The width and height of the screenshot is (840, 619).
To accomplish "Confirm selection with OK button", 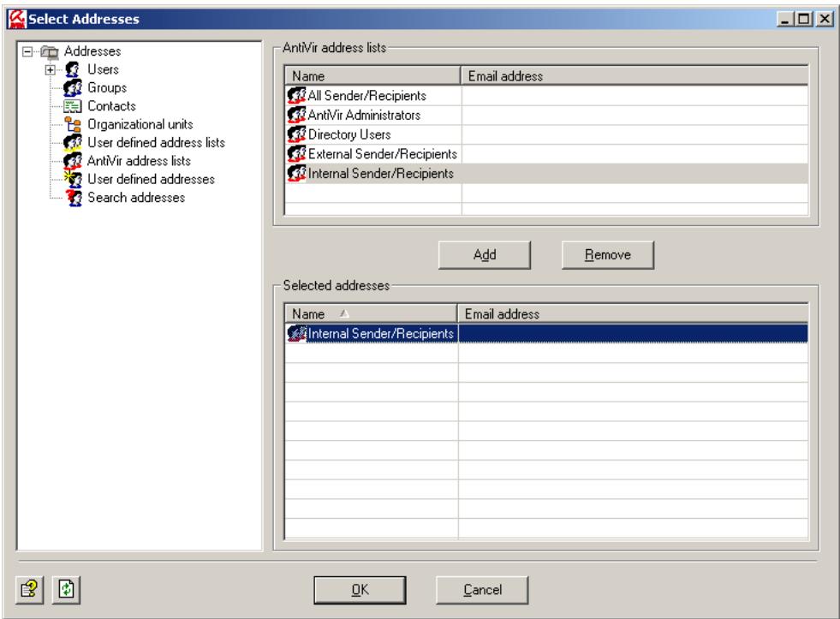I will pos(360,590).
